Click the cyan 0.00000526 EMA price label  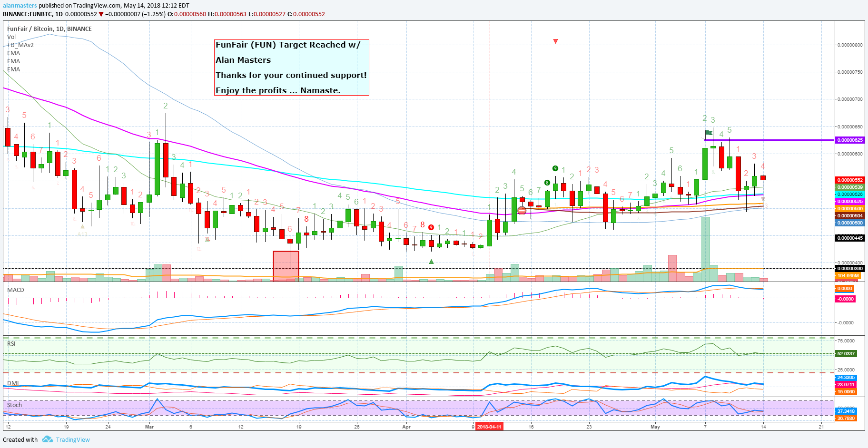pyautogui.click(x=850, y=195)
